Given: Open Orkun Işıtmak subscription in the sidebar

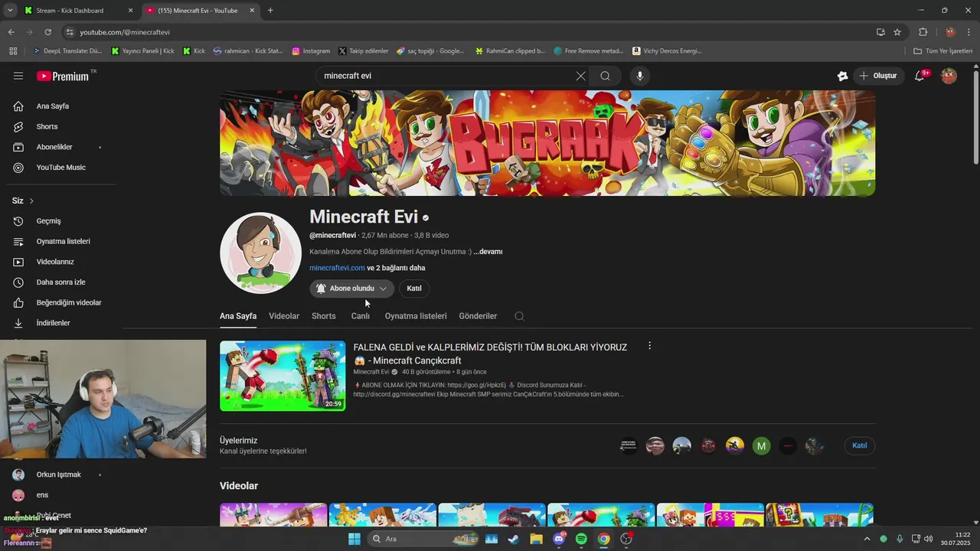Looking at the screenshot, I should pyautogui.click(x=58, y=474).
